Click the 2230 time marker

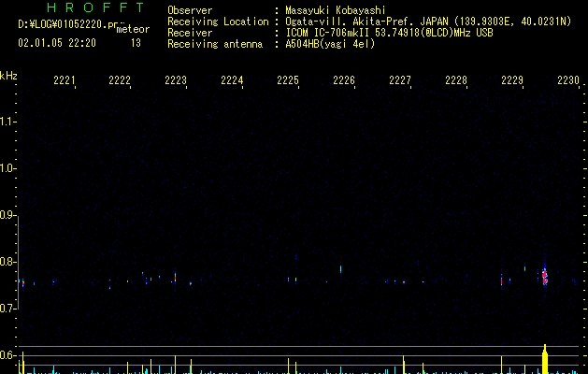coord(568,80)
